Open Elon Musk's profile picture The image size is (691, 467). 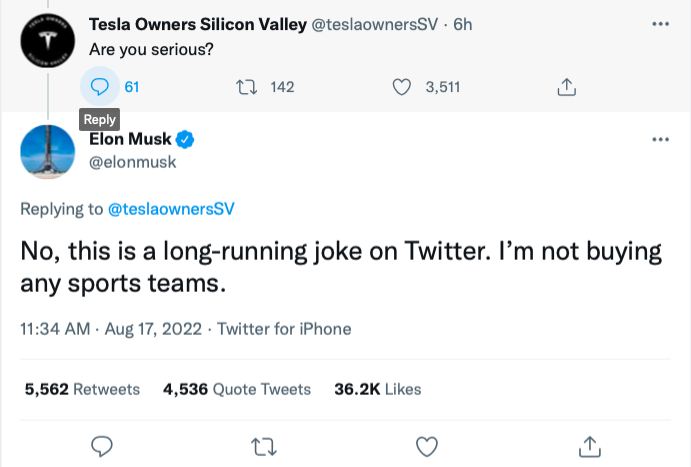(x=45, y=152)
